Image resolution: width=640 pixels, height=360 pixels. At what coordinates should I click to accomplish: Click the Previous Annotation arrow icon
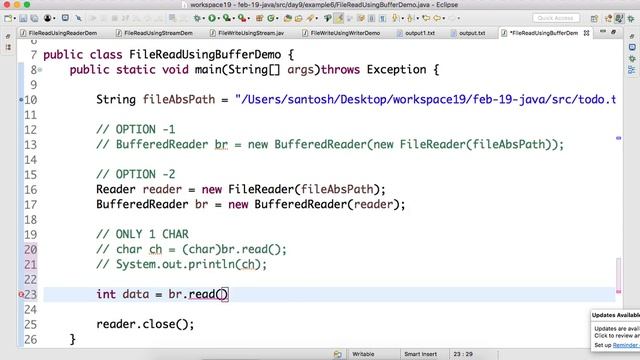[x=410, y=18]
